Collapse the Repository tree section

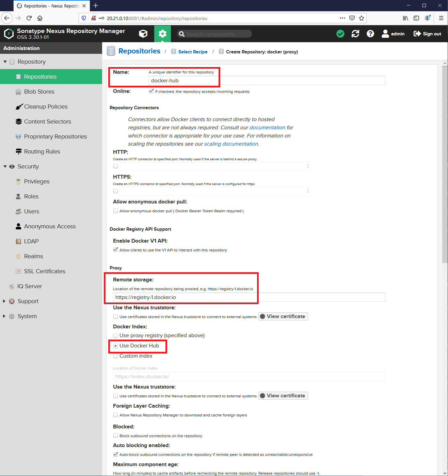[x=5, y=62]
